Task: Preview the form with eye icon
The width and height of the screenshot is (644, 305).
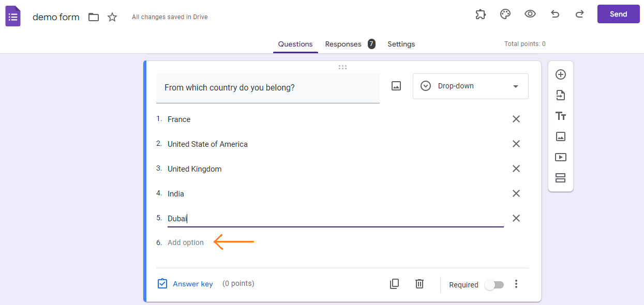Action: pos(530,14)
